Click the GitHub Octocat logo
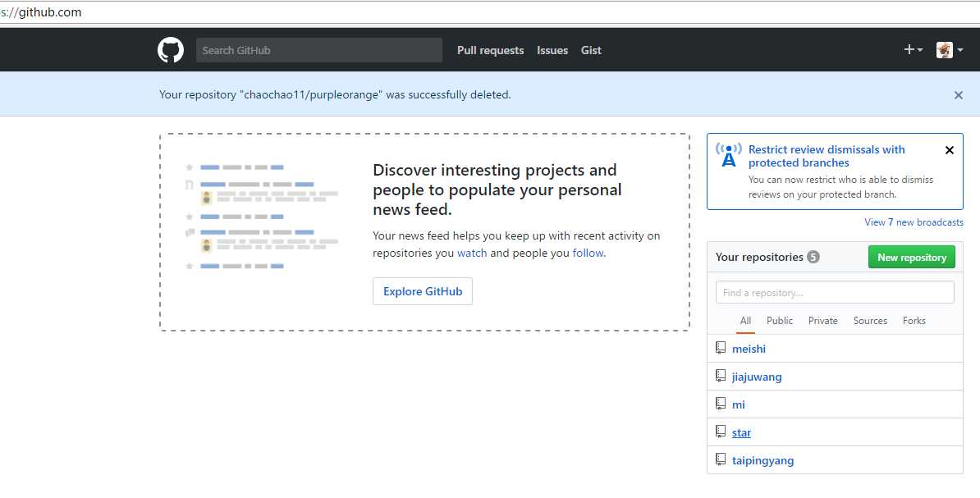The width and height of the screenshot is (980, 498). (x=171, y=50)
